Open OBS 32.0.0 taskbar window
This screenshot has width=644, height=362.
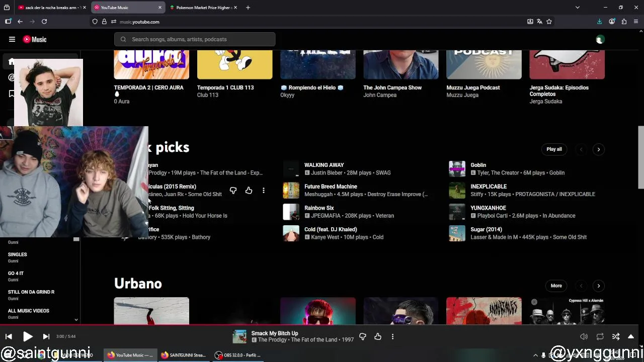coord(238,355)
